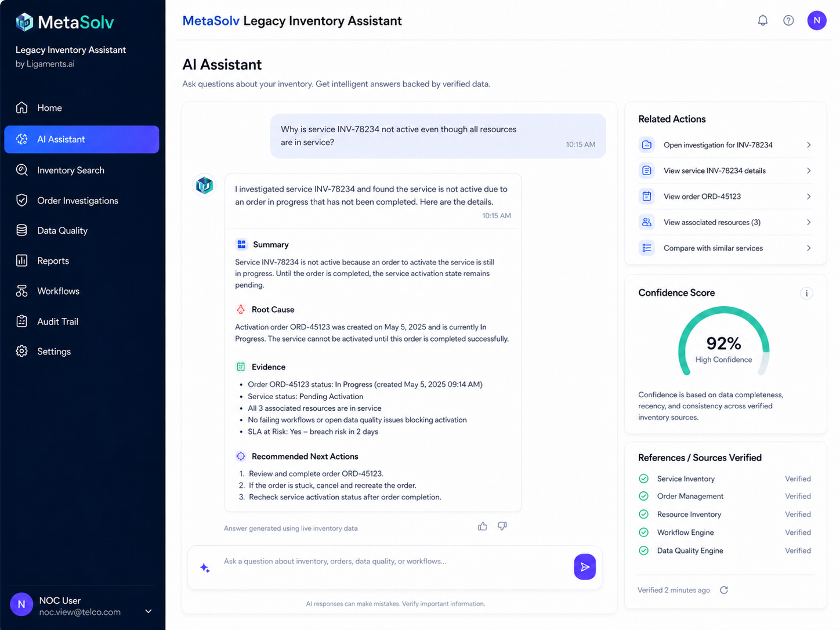Screen dimensions: 840x630
Task: Click the noc.view@telco.com email text
Action: tap(80, 612)
